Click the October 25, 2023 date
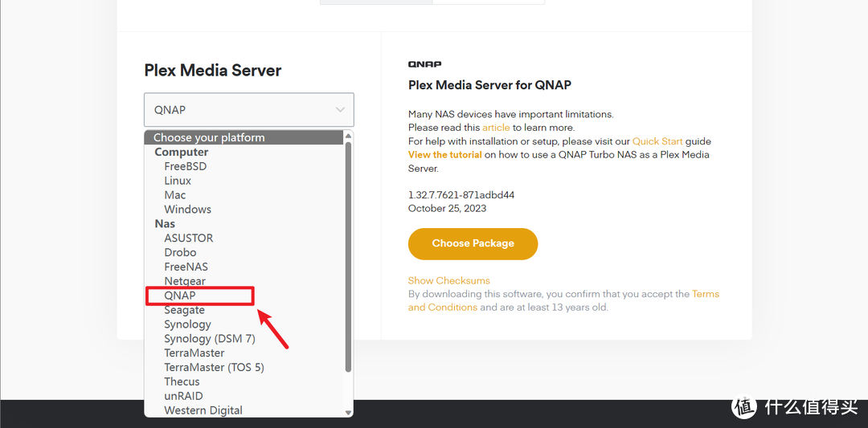The image size is (868, 428). (448, 209)
